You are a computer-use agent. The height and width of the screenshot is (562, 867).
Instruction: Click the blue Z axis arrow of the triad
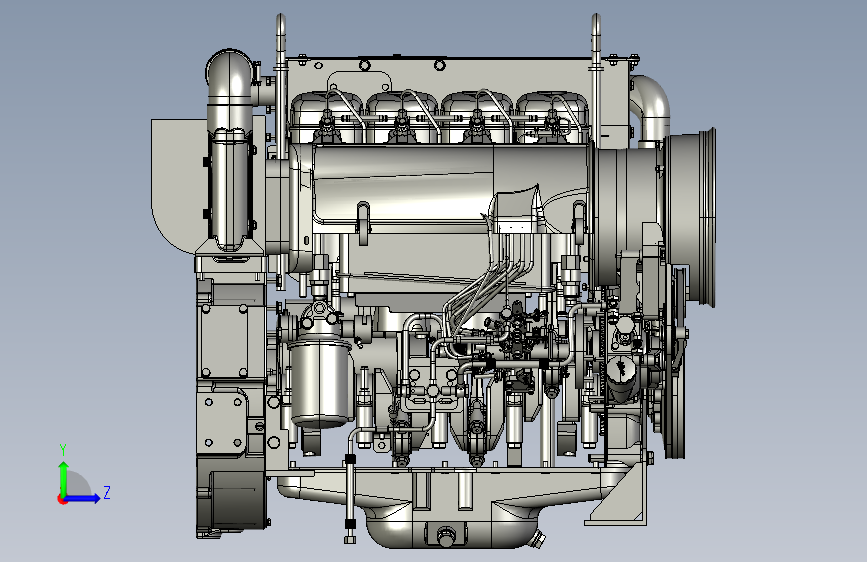click(x=83, y=498)
